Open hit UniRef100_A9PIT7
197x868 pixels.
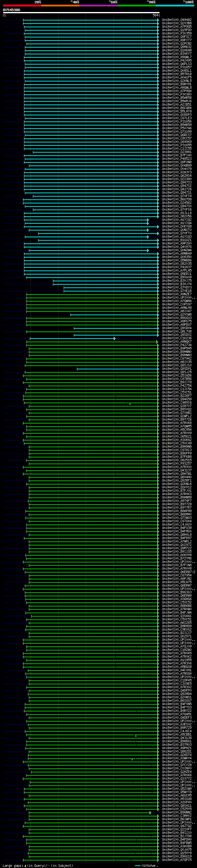(x=176, y=40)
